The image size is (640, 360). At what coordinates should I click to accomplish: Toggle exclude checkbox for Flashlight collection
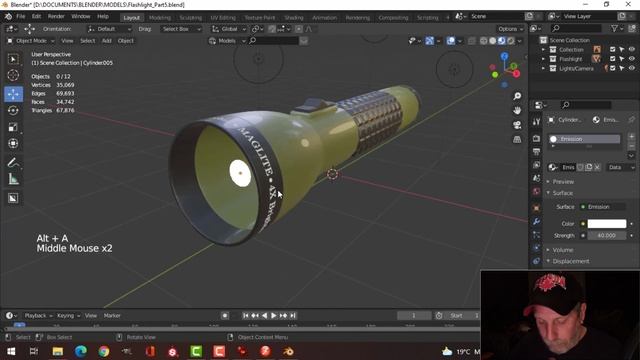(x=612, y=59)
